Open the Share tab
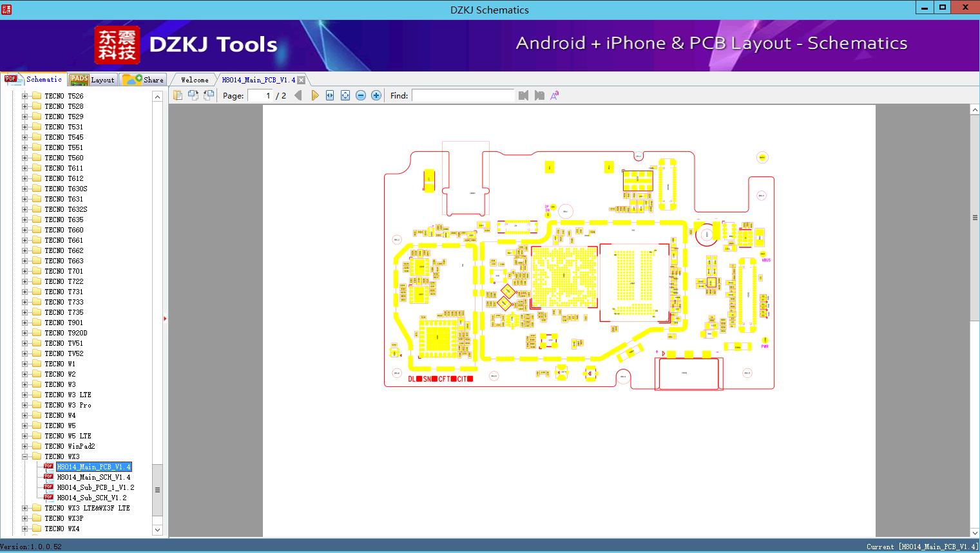 pyautogui.click(x=143, y=80)
